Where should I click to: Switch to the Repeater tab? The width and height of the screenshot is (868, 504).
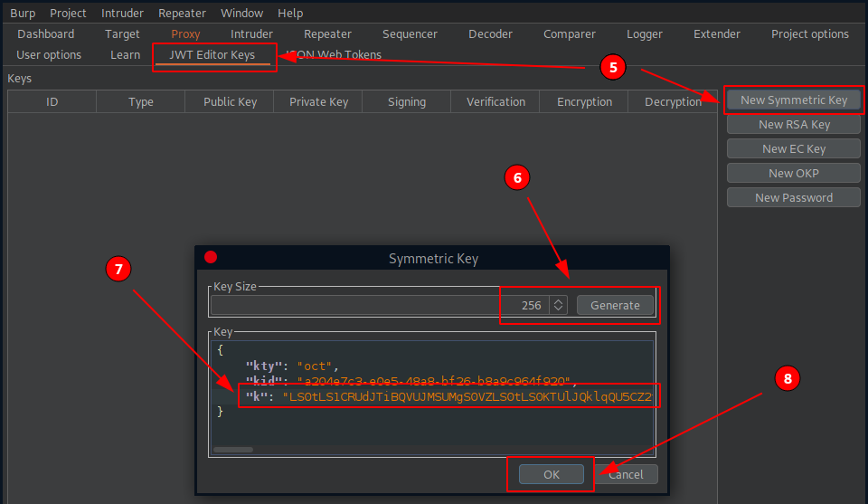pos(327,33)
